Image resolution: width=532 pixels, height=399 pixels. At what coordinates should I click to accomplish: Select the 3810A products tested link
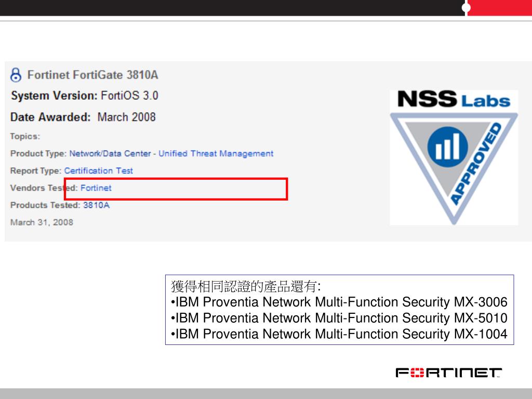(96, 205)
